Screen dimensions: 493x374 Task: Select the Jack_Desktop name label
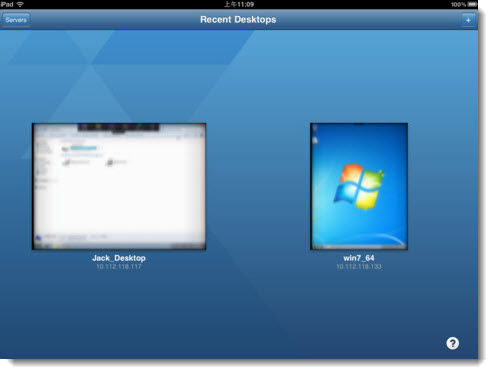[x=119, y=258]
